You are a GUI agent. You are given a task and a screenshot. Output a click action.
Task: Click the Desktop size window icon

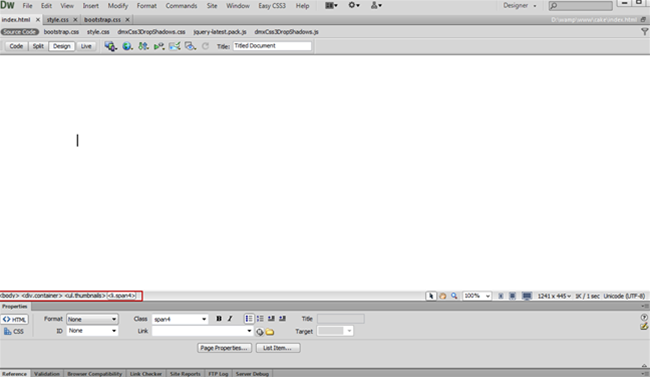pos(526,296)
